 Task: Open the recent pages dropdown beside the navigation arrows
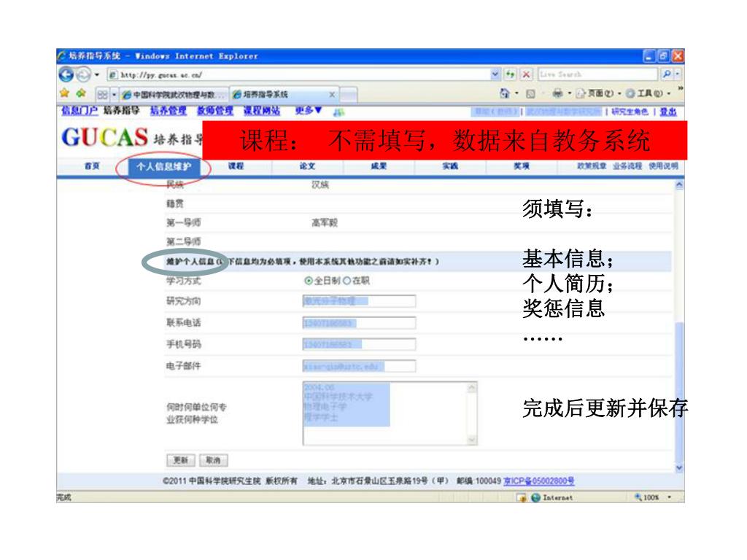(x=97, y=75)
